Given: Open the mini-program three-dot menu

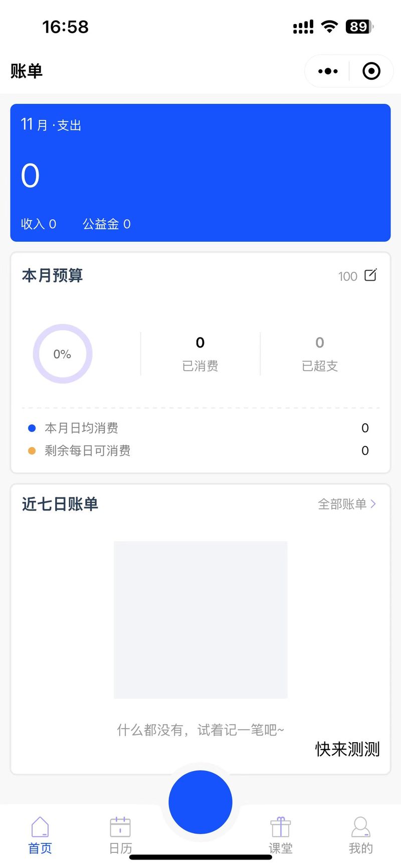Looking at the screenshot, I should tap(328, 71).
